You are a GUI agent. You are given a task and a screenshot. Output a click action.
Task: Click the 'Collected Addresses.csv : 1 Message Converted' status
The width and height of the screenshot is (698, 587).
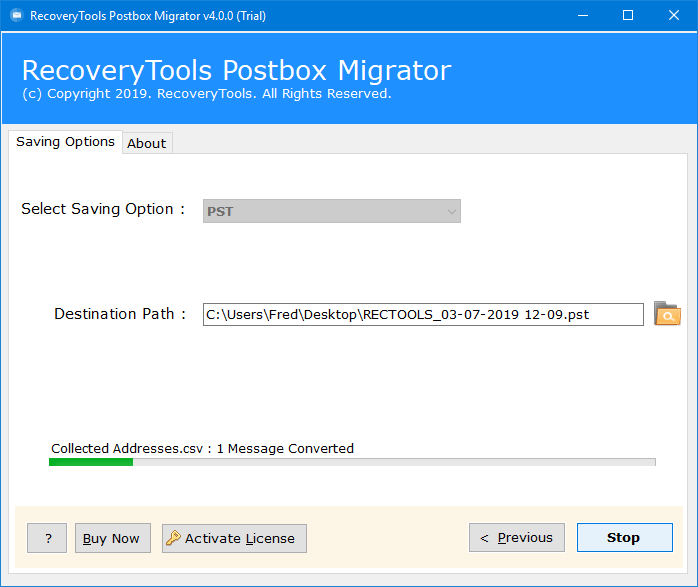point(202,448)
